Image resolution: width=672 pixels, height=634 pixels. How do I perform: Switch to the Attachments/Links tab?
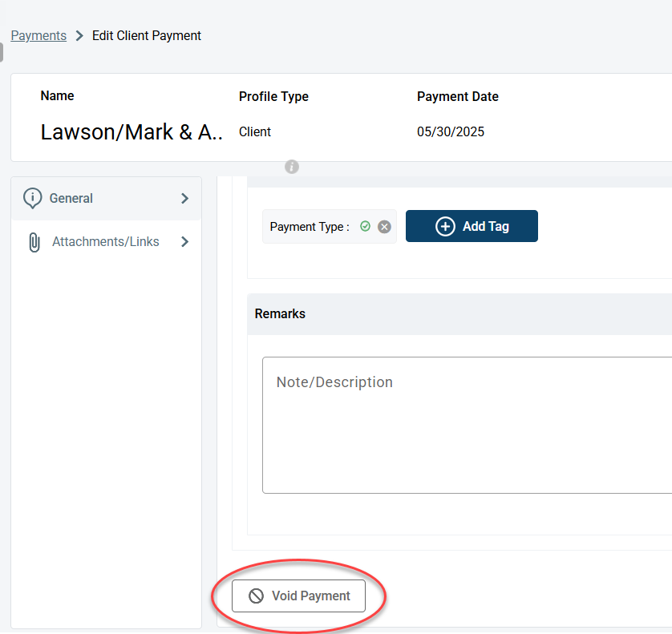(105, 241)
